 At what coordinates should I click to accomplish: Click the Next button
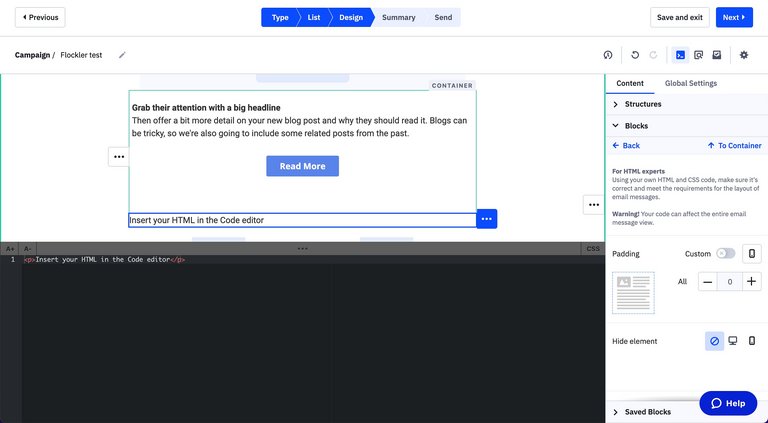[734, 18]
